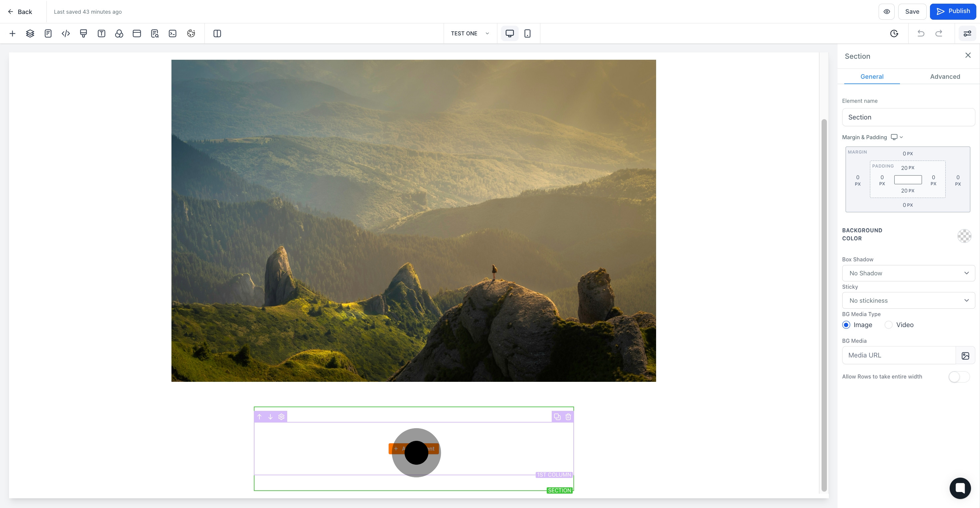Open the add element plus menu
Image resolution: width=980 pixels, height=508 pixels.
[x=12, y=33]
